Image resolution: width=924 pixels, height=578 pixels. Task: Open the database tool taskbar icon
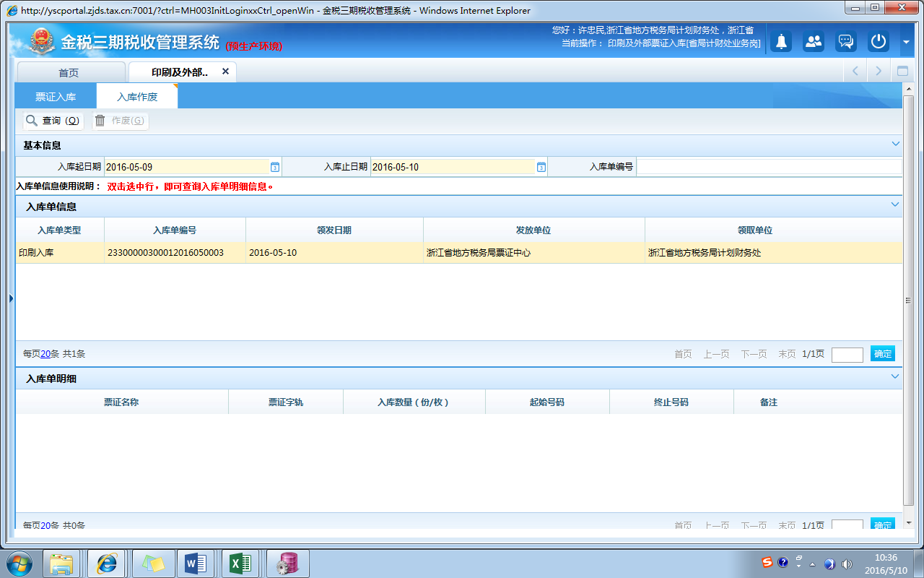click(x=287, y=564)
